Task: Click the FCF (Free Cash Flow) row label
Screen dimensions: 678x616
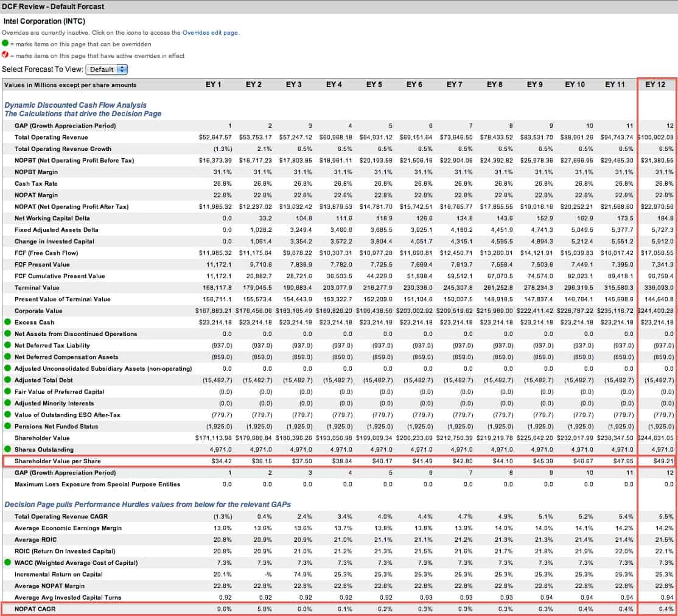Action: 46,253
